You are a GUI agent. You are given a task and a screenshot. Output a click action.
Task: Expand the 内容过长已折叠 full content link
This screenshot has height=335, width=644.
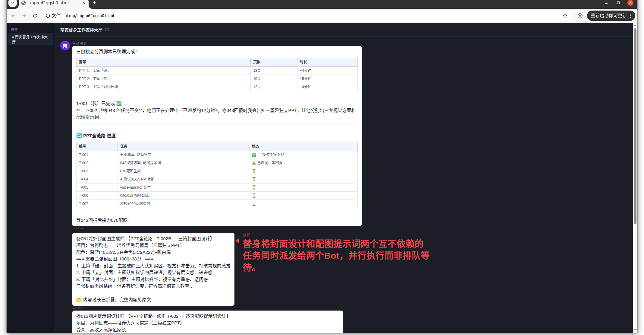click(x=117, y=300)
